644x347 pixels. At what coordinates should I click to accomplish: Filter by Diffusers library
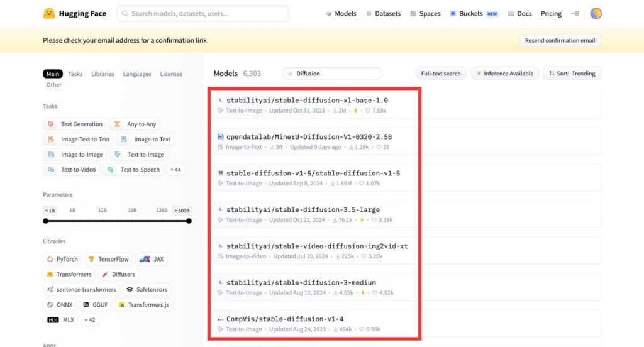pyautogui.click(x=118, y=274)
